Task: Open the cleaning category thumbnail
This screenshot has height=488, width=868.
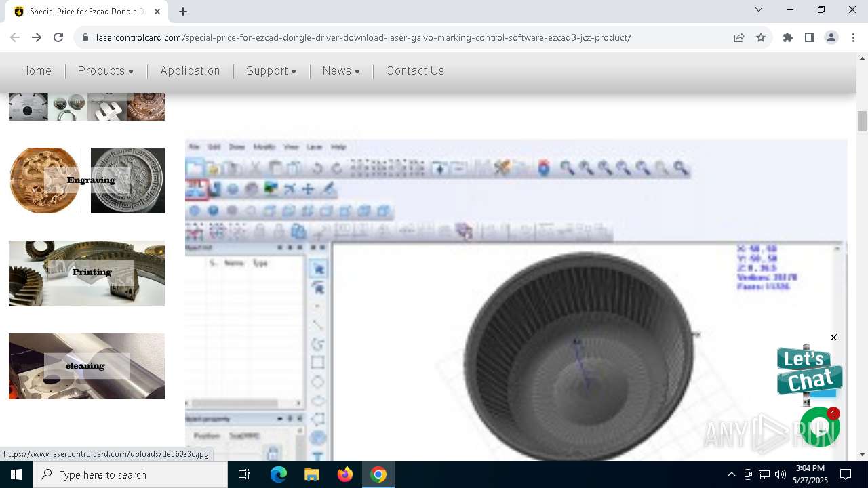Action: [x=87, y=366]
